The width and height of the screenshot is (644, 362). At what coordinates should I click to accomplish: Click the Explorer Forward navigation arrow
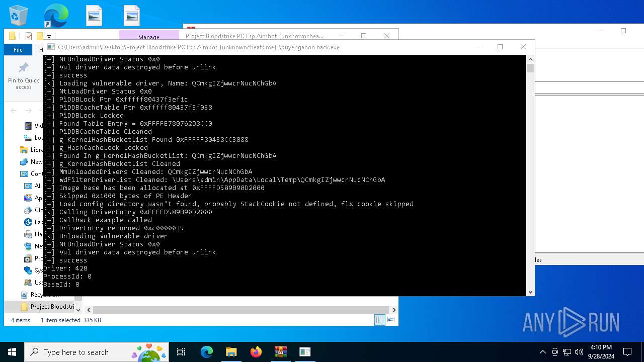pyautogui.click(x=29, y=111)
